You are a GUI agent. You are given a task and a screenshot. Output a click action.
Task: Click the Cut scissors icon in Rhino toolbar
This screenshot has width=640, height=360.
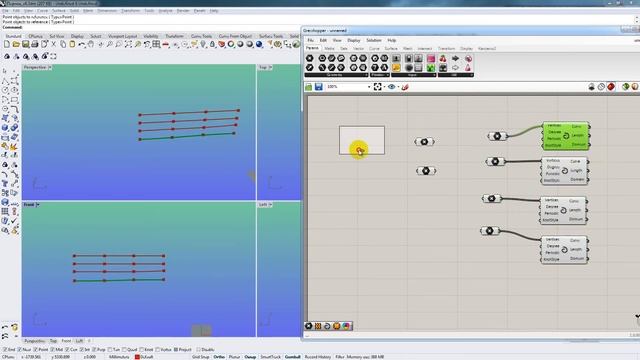tap(53, 44)
